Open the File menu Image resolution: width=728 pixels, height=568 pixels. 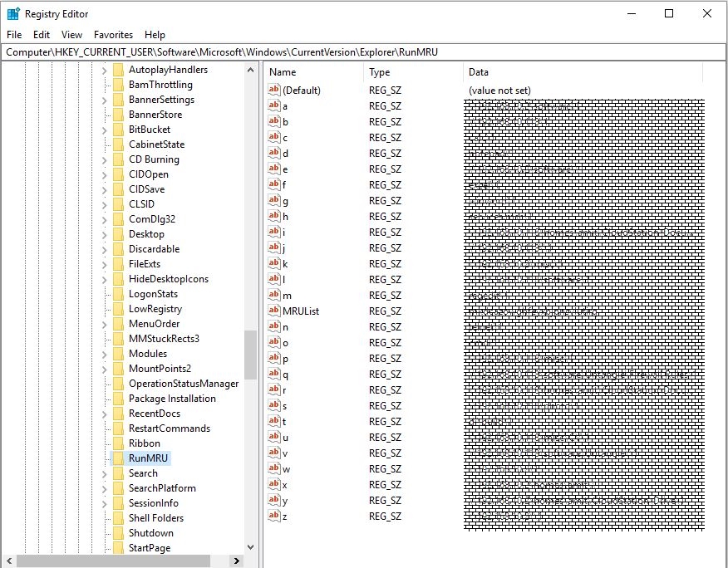14,35
